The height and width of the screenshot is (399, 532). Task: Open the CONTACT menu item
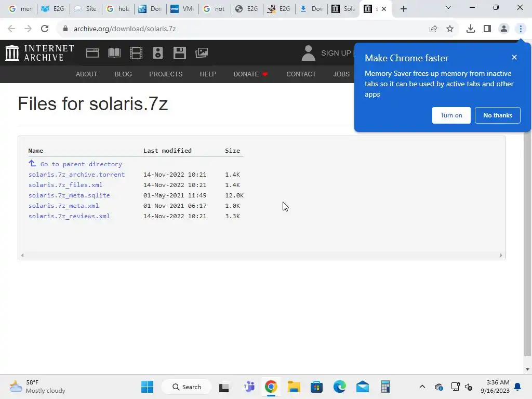coord(301,74)
